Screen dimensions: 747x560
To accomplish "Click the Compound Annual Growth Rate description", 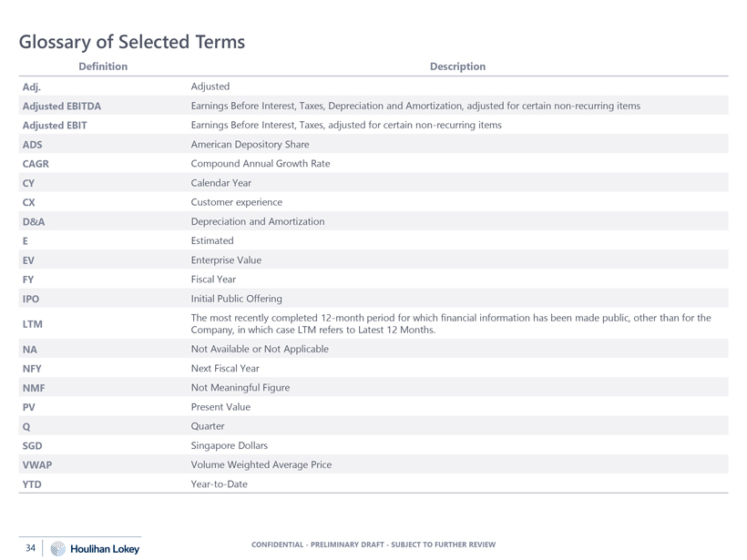I will [x=261, y=164].
